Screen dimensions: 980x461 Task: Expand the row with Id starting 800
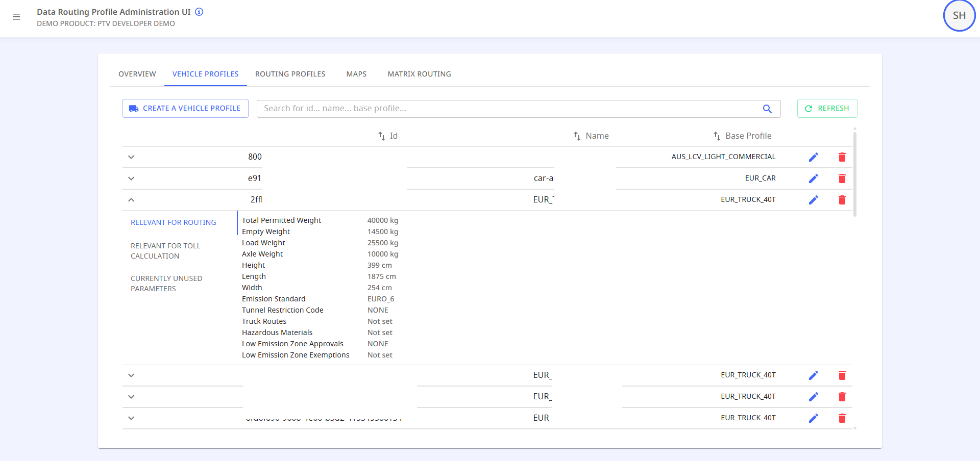pos(131,157)
